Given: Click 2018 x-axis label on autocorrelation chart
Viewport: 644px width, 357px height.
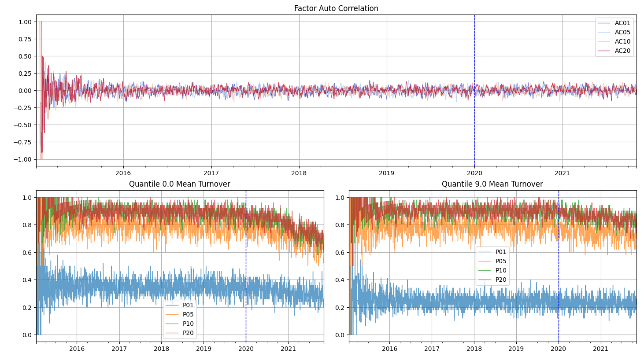Looking at the screenshot, I should (299, 173).
